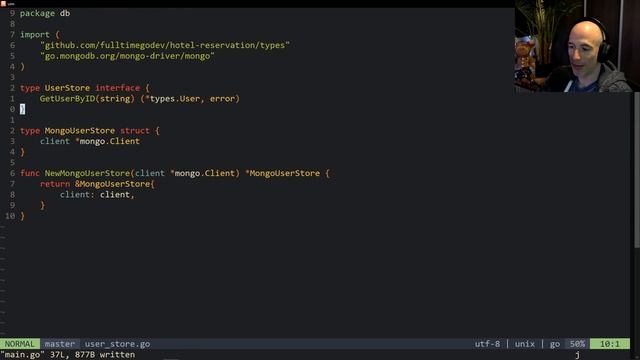Screen dimensions: 640x360
Task: Click the go filetype indicator
Action: click(555, 344)
